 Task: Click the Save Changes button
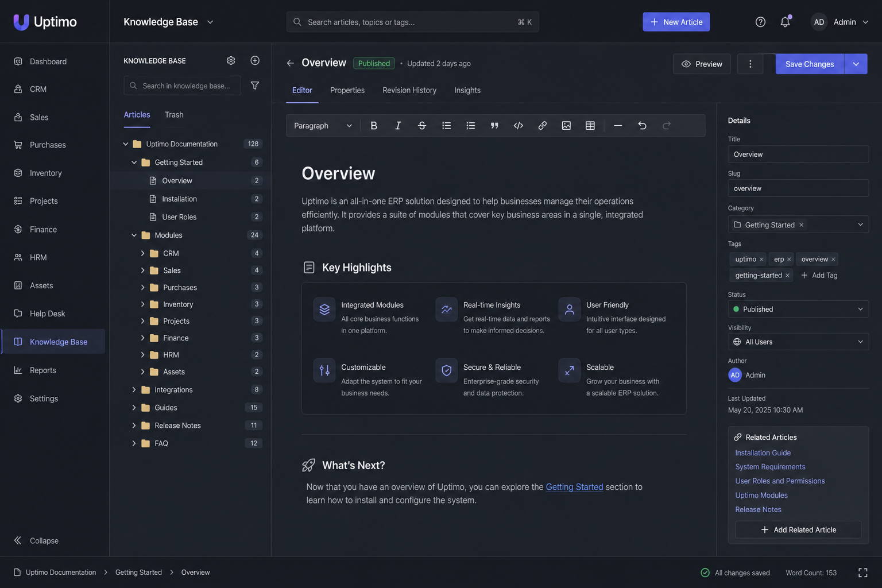[810, 64]
